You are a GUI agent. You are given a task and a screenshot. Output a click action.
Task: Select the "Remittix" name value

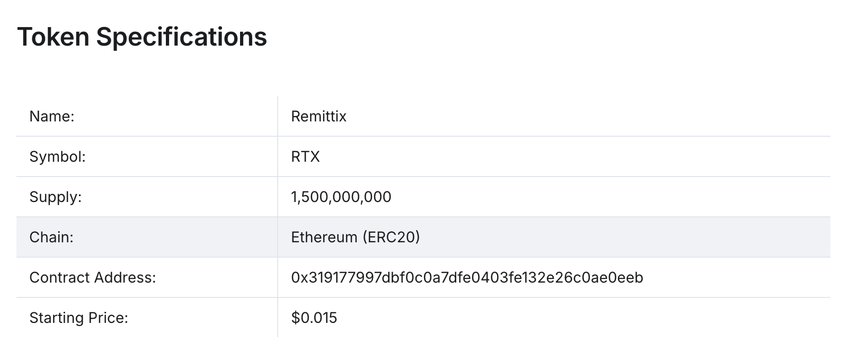318,116
